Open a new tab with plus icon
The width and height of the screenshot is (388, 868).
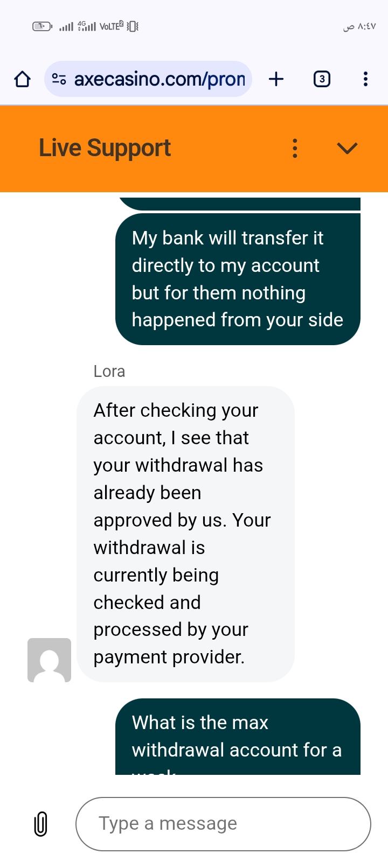(x=276, y=79)
